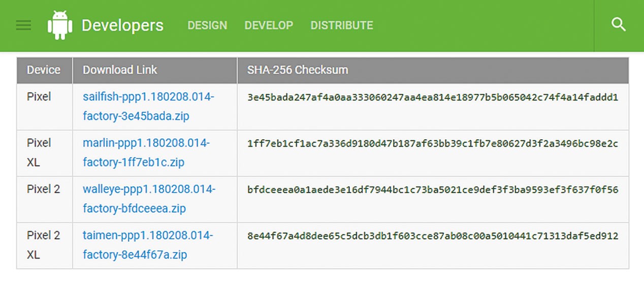Click the checksum starting with 3e45bada
Viewport: 644px width, 287px height.
tap(432, 98)
